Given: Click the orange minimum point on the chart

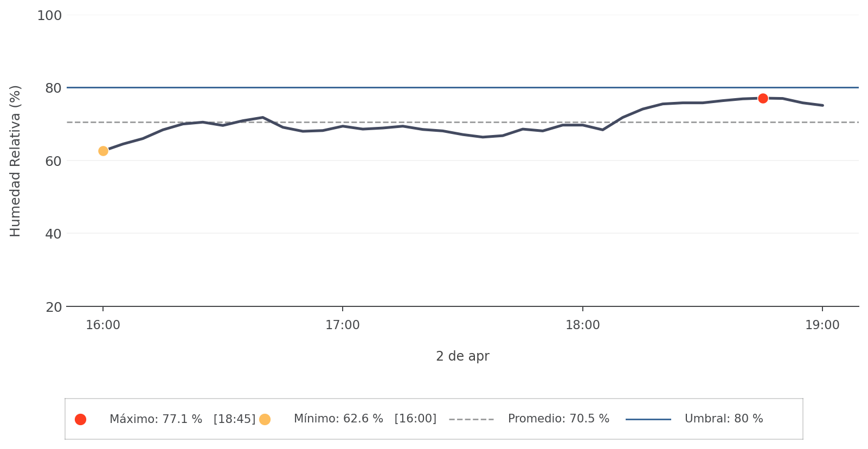Looking at the screenshot, I should (103, 151).
